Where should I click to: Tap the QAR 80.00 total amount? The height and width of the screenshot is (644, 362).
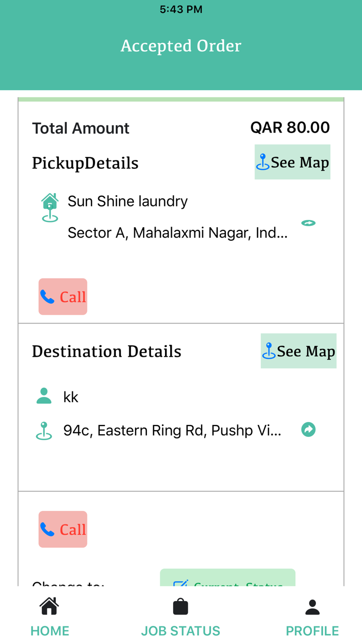(290, 127)
